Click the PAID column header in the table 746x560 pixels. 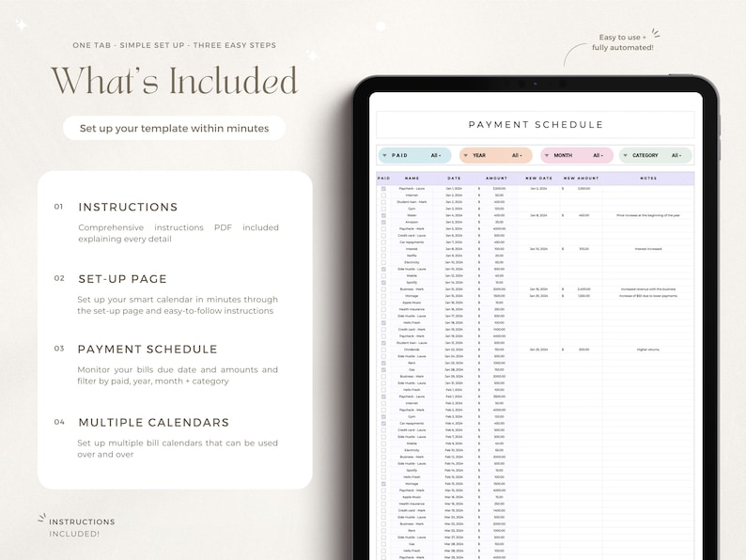pyautogui.click(x=383, y=179)
